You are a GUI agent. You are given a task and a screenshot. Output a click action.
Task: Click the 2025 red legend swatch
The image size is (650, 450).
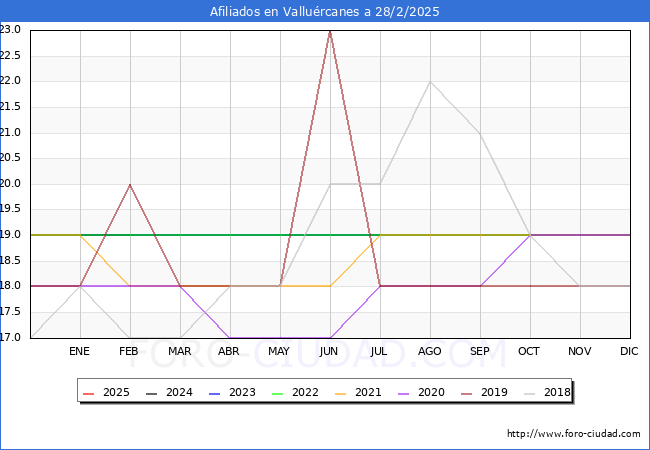(88, 393)
